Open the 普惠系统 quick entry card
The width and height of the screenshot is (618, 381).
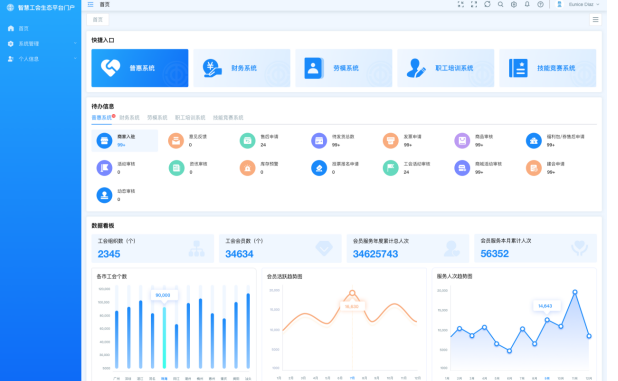click(x=140, y=68)
